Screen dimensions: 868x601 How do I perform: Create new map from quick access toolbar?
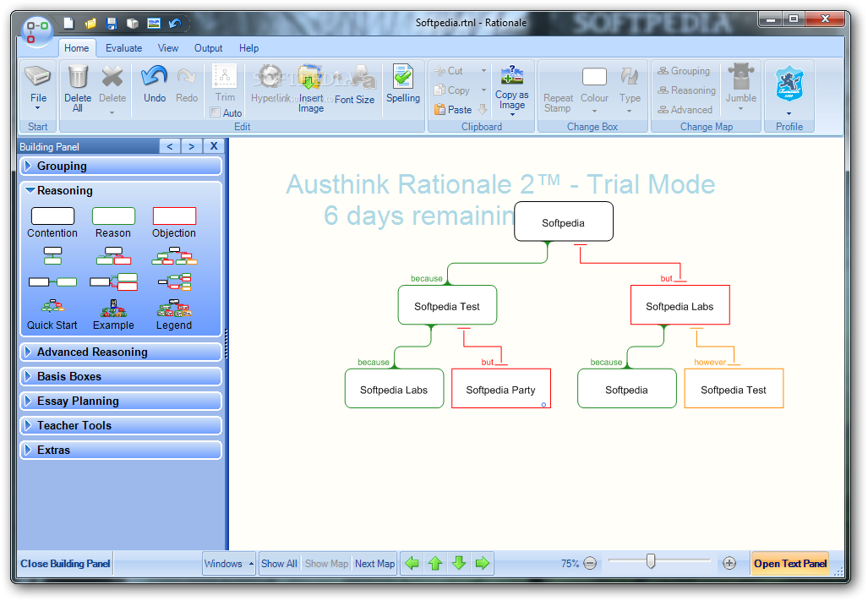pos(68,23)
